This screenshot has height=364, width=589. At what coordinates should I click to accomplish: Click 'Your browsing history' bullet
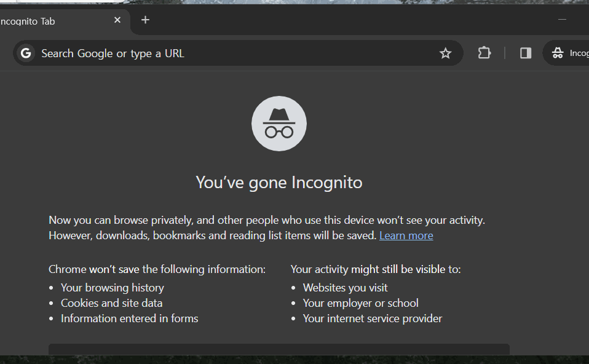pyautogui.click(x=113, y=288)
